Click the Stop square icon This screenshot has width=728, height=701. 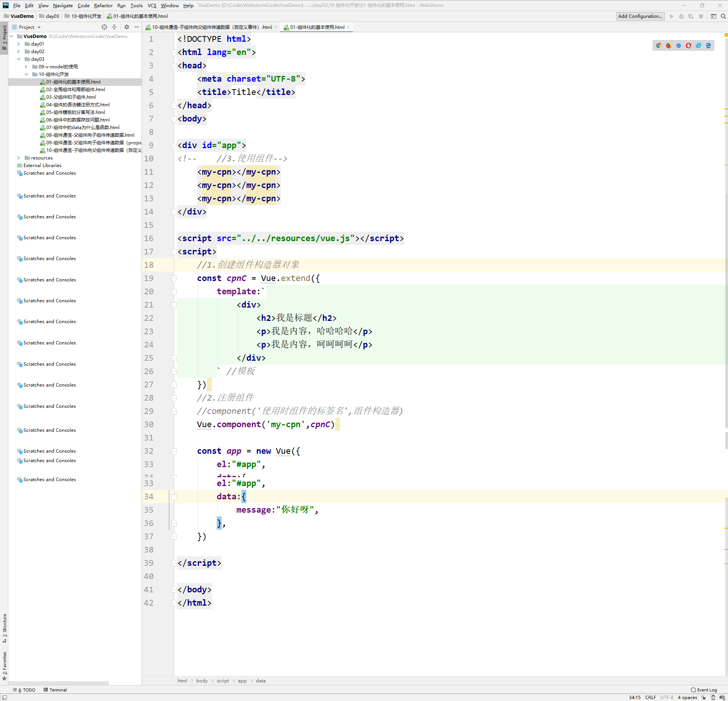coord(701,16)
